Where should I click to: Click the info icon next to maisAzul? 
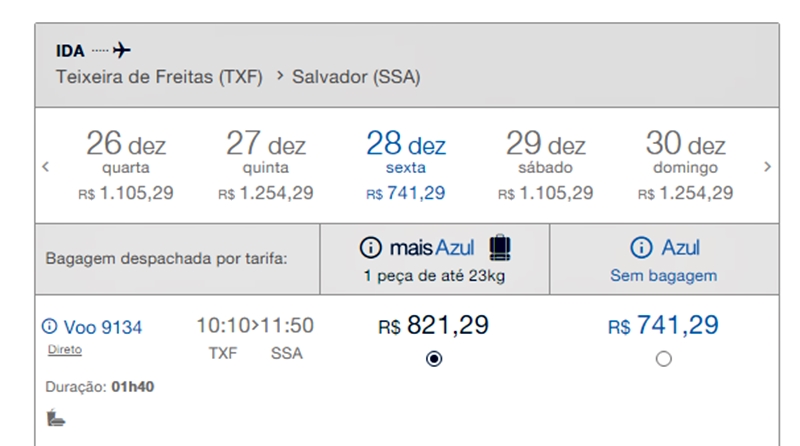370,247
